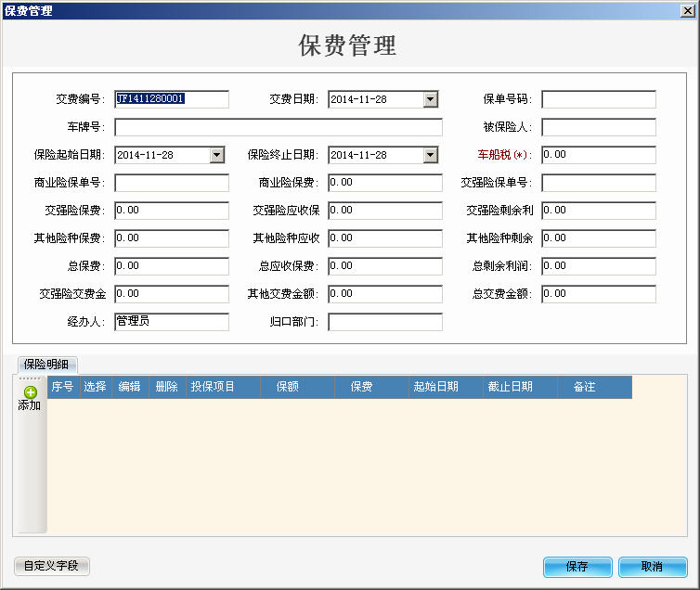The height and width of the screenshot is (590, 700).
Task: Click the 序号 column header
Action: point(63,387)
